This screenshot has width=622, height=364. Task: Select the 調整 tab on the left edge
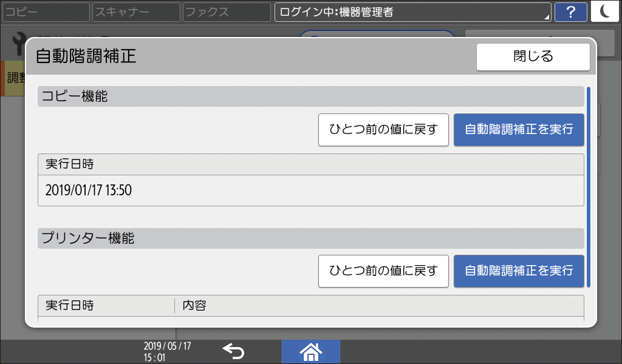point(12,79)
